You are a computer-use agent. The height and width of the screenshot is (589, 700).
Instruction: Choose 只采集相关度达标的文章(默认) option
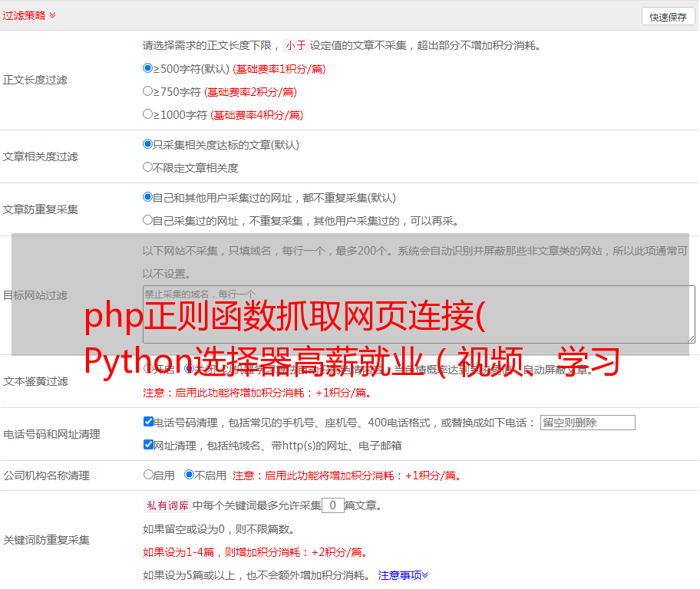148,144
